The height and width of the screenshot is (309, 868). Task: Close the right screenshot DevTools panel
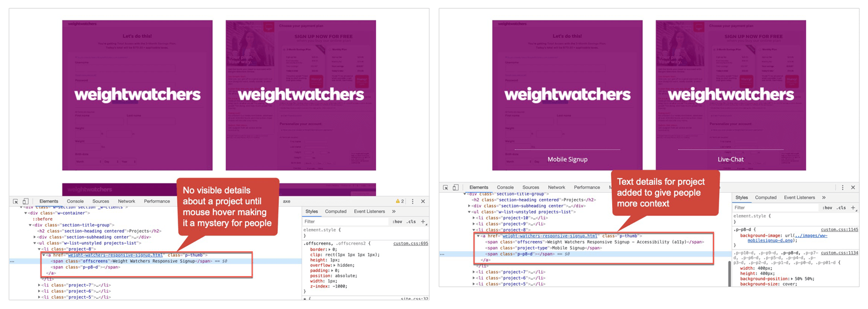tap(853, 187)
